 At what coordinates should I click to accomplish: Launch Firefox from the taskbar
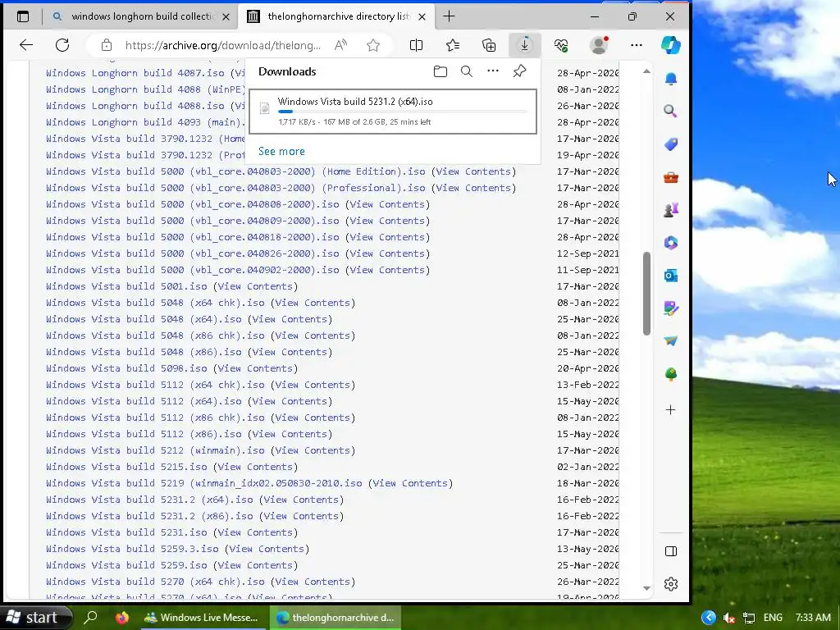[122, 618]
